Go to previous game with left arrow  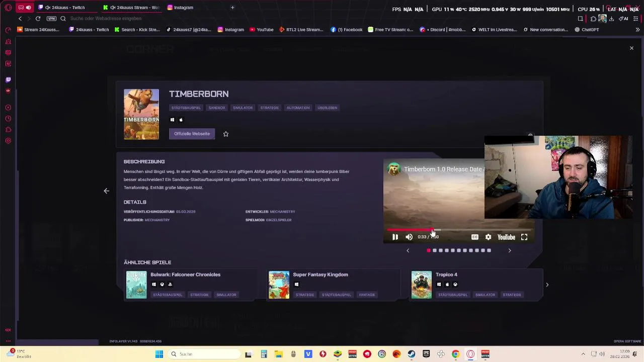106,191
